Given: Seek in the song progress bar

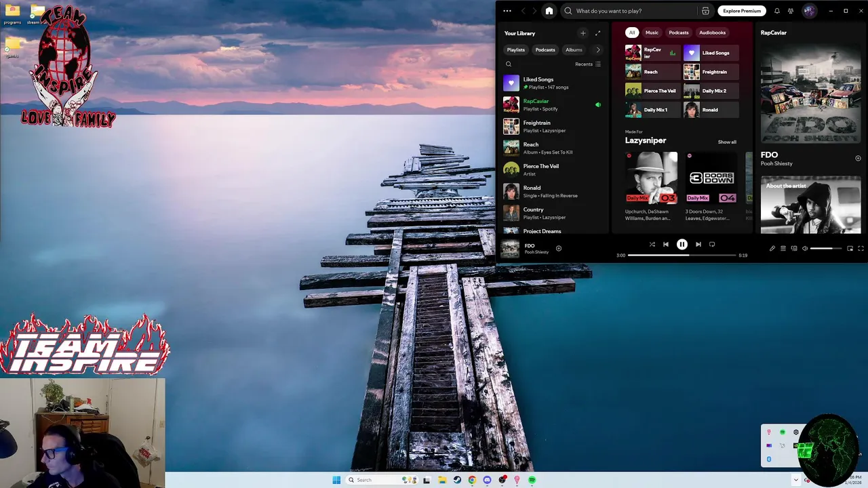Looking at the screenshot, I should pyautogui.click(x=682, y=256).
